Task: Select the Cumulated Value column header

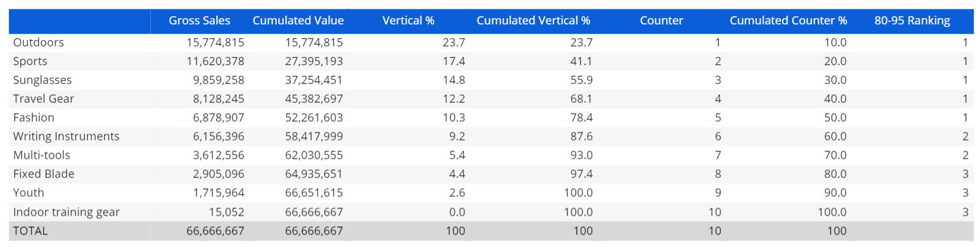Action: coord(298,21)
